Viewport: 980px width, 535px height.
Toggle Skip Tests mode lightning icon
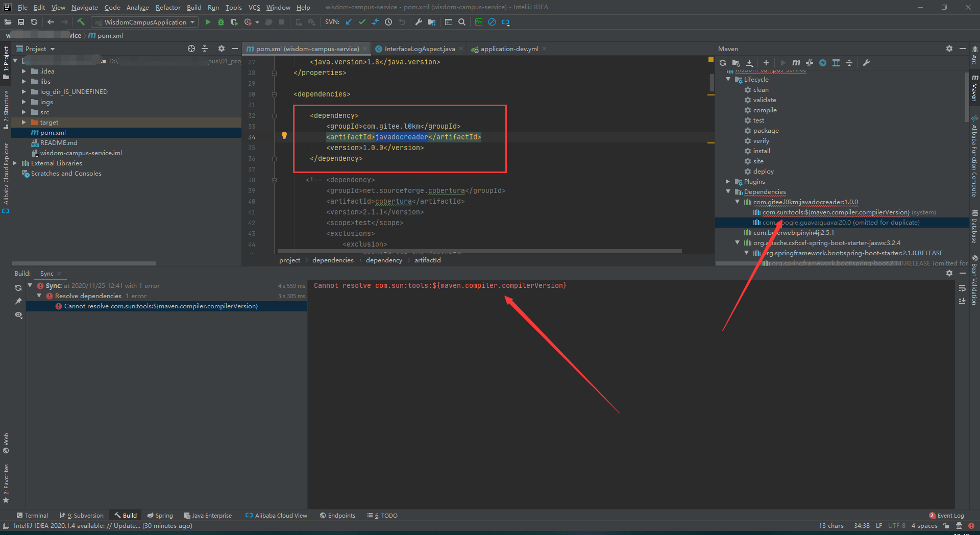point(823,63)
